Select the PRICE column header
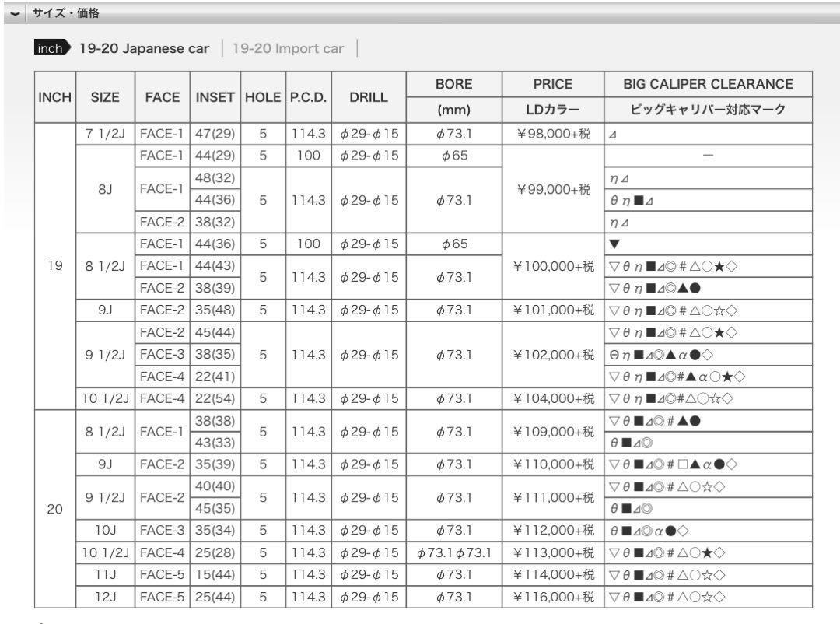 coord(551,84)
